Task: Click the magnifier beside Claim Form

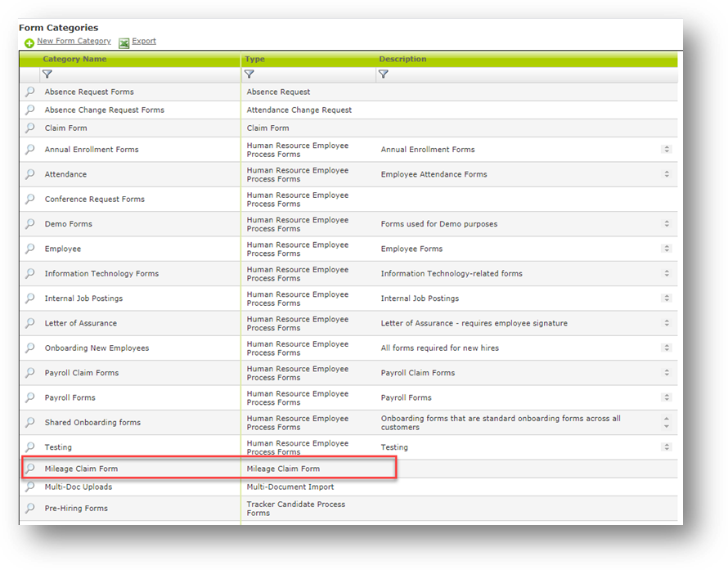Action: [29, 128]
